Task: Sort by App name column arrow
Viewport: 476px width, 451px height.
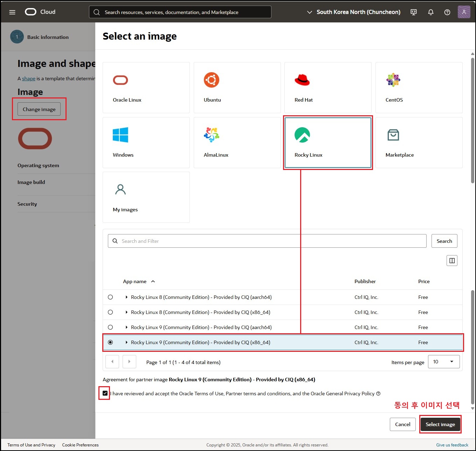Action: [x=153, y=281]
